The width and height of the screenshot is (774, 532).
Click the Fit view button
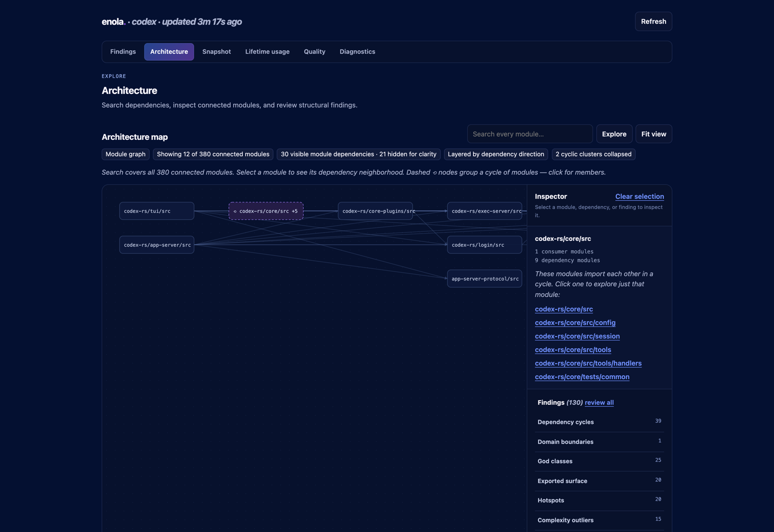click(654, 134)
